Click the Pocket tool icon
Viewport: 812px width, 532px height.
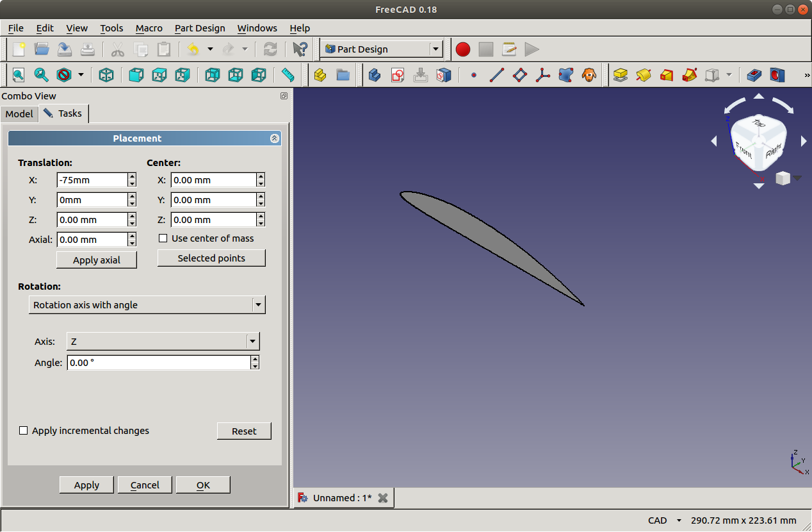pyautogui.click(x=754, y=75)
